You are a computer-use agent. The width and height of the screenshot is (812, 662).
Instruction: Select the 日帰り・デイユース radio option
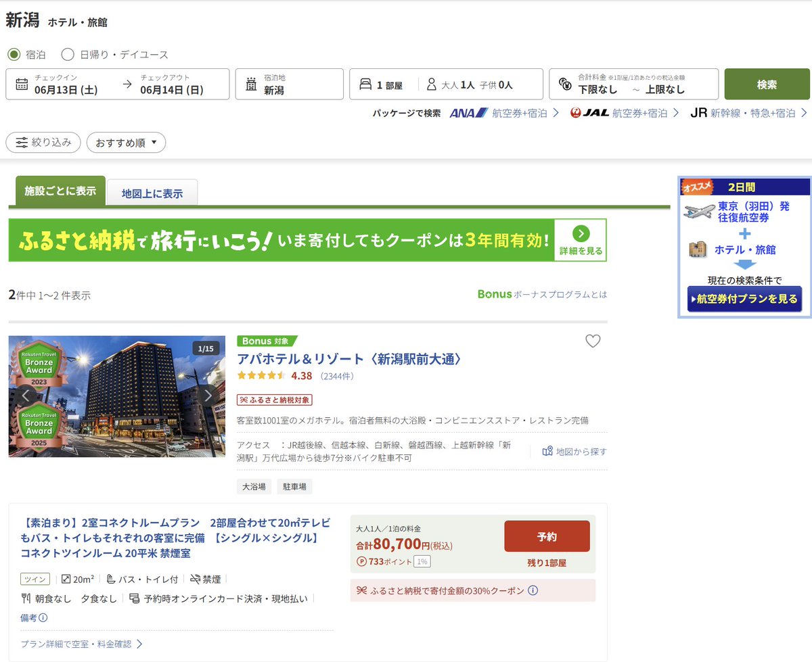[67, 54]
